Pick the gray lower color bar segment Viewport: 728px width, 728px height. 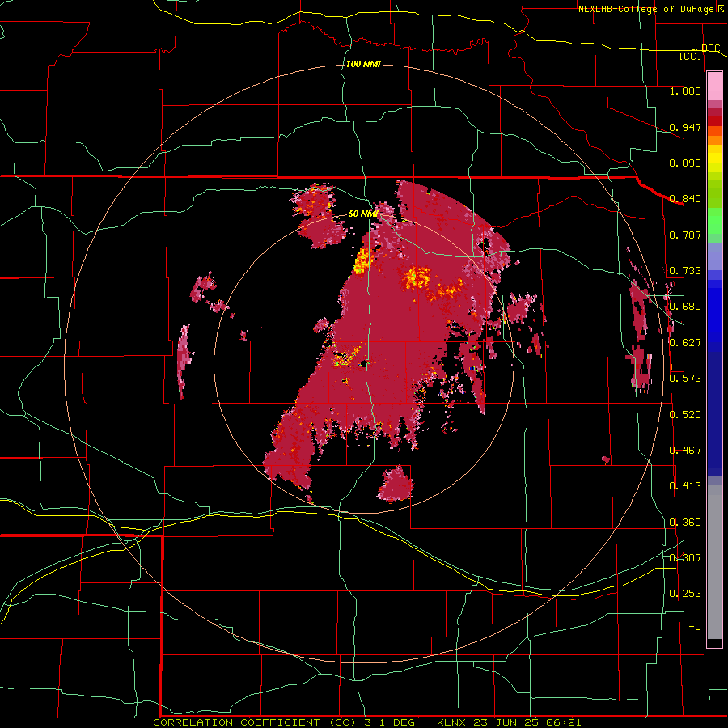714,562
